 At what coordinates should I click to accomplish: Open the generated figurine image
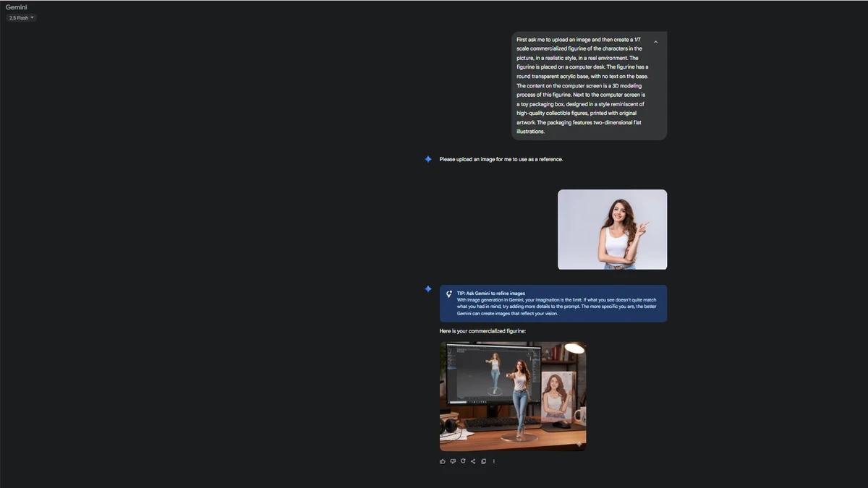coord(512,395)
